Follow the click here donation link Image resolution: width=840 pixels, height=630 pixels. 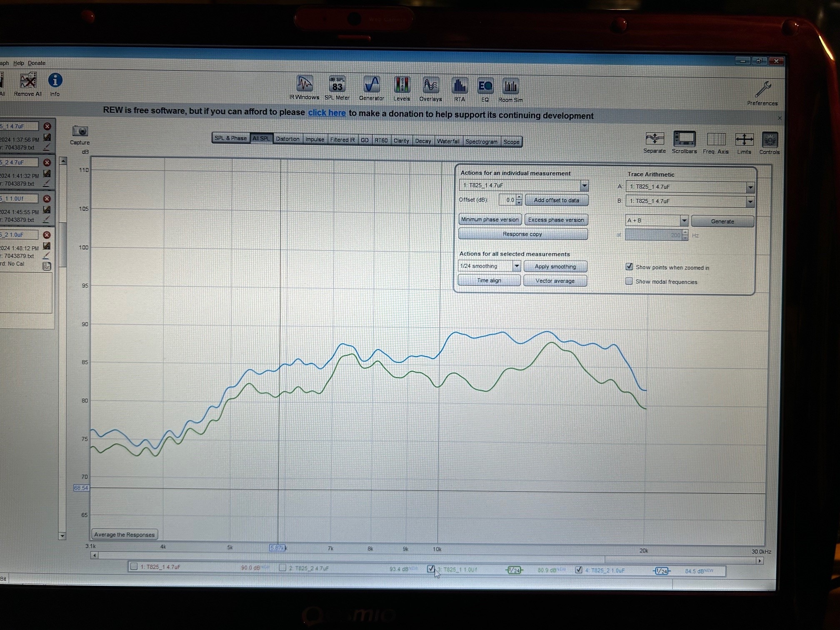(x=327, y=112)
